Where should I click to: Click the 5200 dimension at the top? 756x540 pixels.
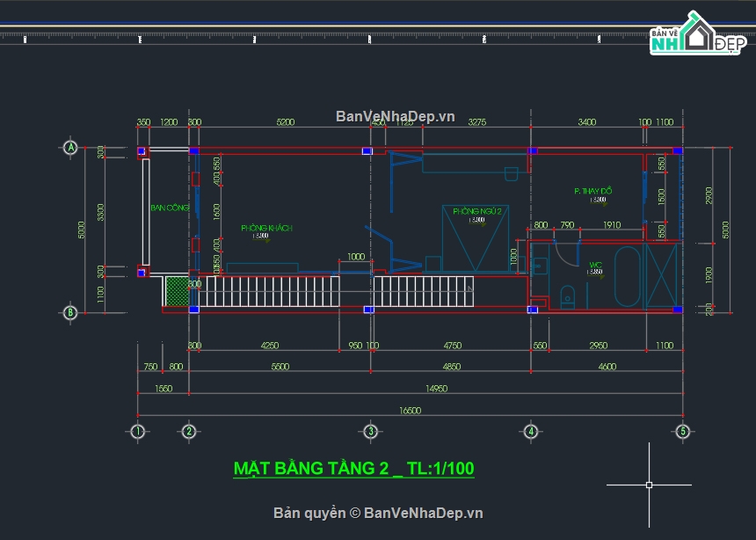coord(286,122)
